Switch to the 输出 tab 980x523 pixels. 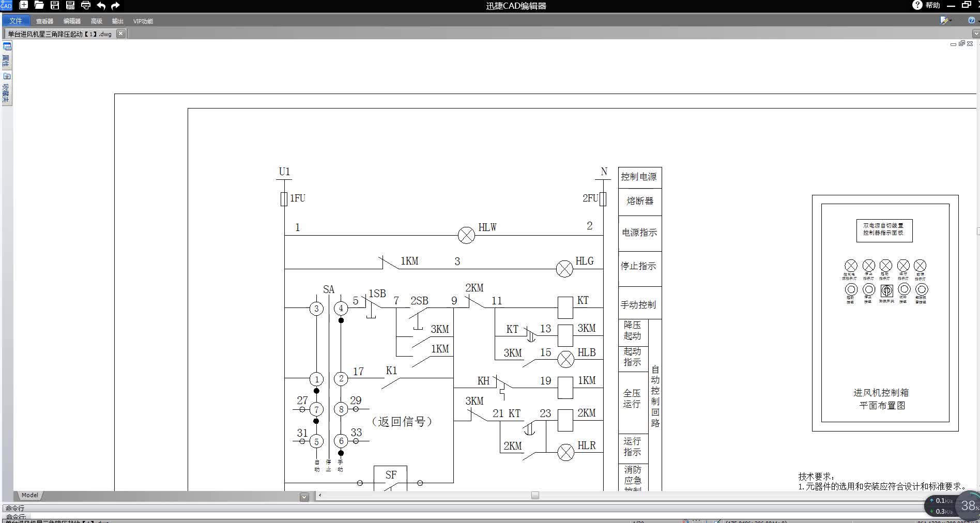pyautogui.click(x=118, y=21)
